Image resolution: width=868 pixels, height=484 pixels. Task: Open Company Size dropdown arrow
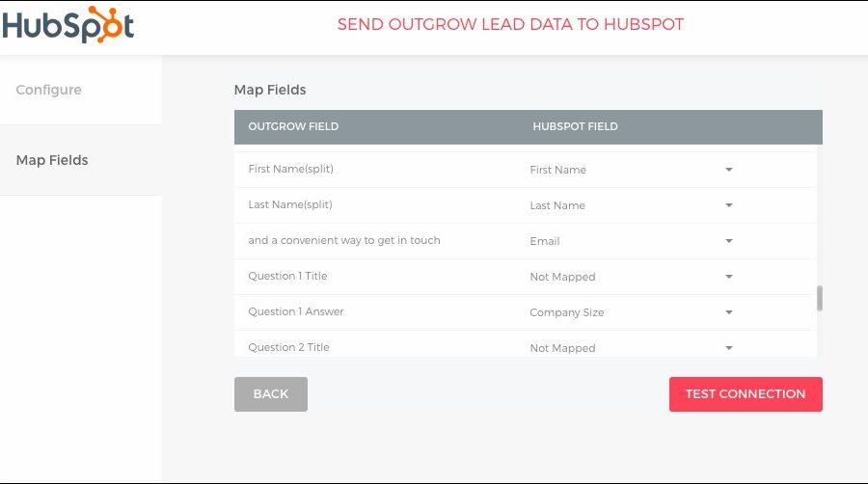tap(729, 312)
